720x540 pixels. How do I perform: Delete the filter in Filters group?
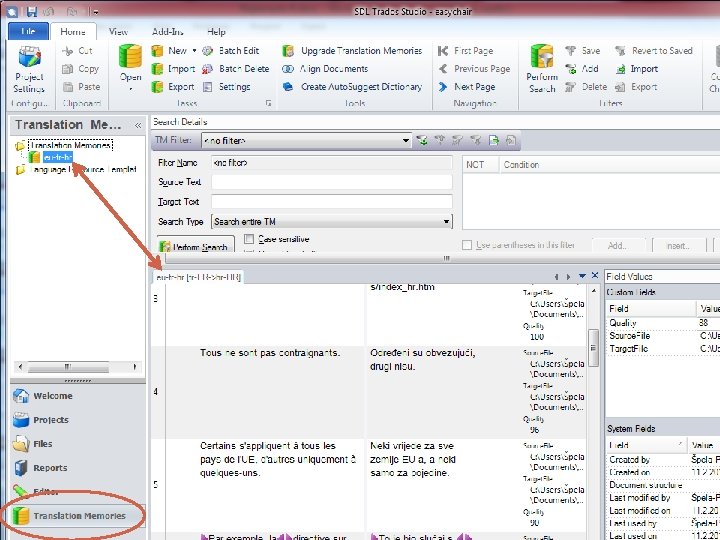coord(586,87)
